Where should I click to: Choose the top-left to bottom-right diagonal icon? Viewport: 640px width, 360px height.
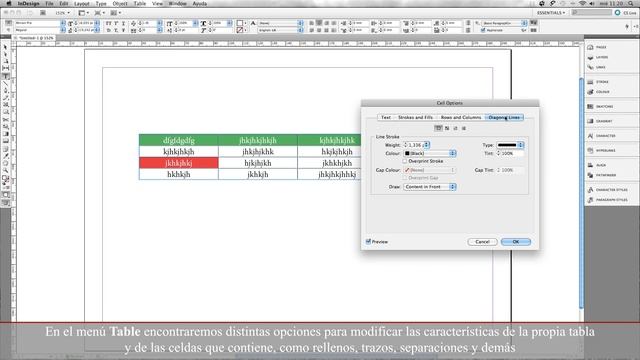[x=447, y=128]
